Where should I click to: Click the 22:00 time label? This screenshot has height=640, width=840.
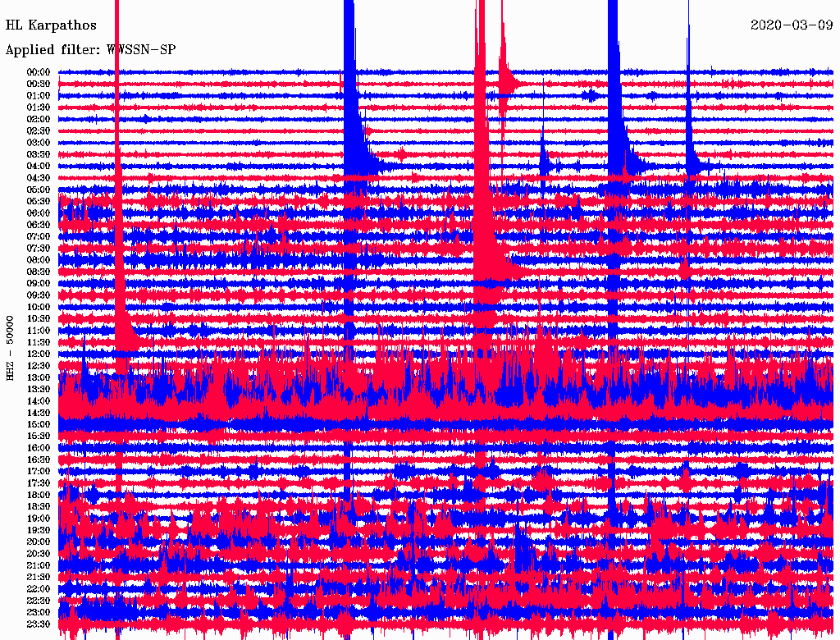tap(39, 588)
